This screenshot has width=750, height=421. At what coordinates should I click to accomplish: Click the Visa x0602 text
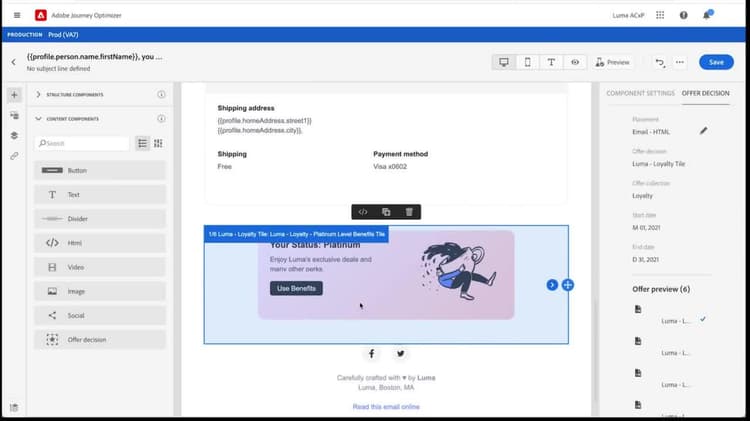coord(390,166)
